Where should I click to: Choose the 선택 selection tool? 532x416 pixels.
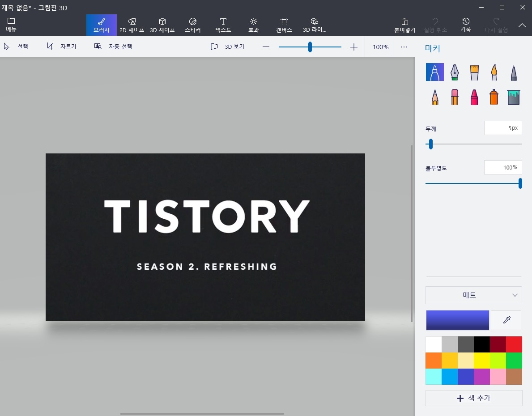click(x=16, y=47)
